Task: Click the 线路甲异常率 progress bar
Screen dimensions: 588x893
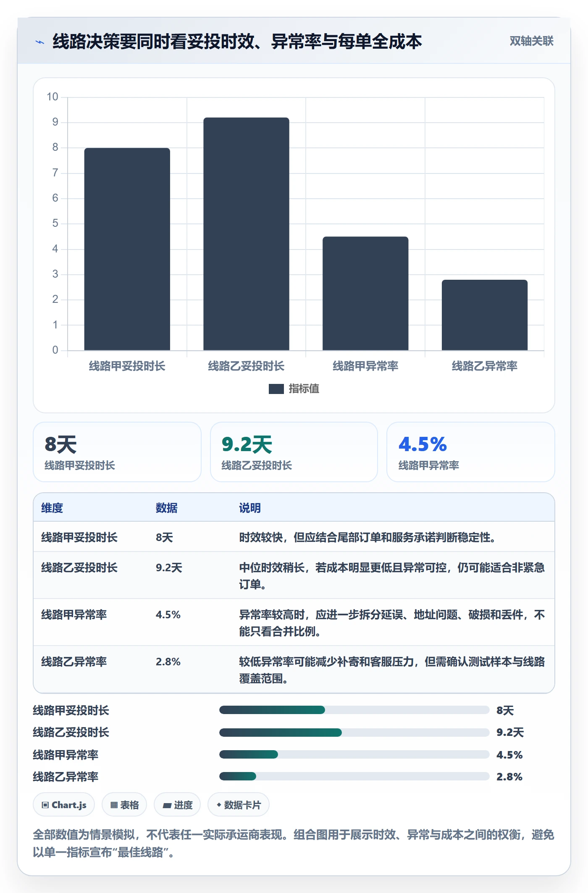Action: click(354, 754)
